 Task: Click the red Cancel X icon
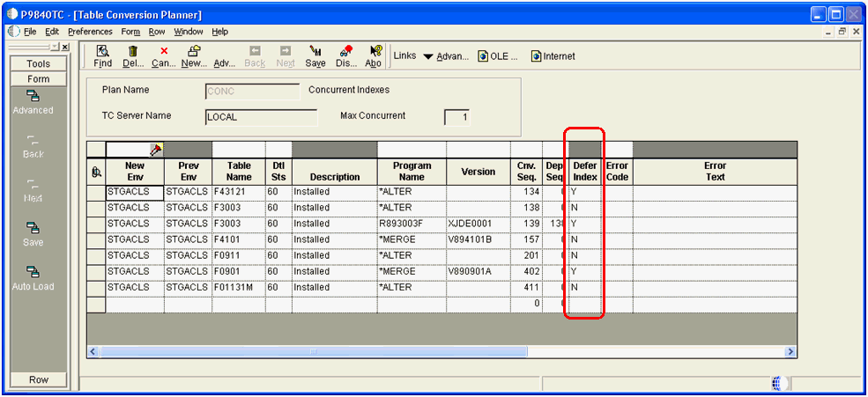click(x=163, y=56)
